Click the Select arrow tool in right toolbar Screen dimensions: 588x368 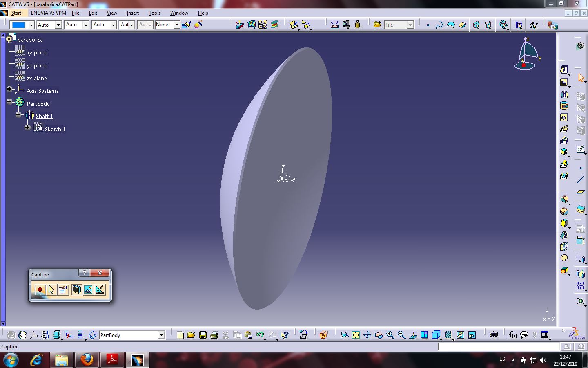pyautogui.click(x=581, y=78)
